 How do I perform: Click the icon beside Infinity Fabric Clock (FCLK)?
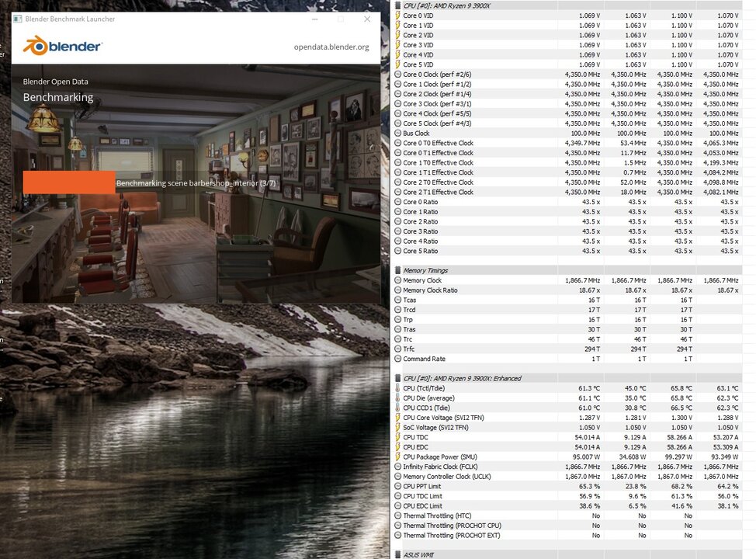pyautogui.click(x=397, y=467)
